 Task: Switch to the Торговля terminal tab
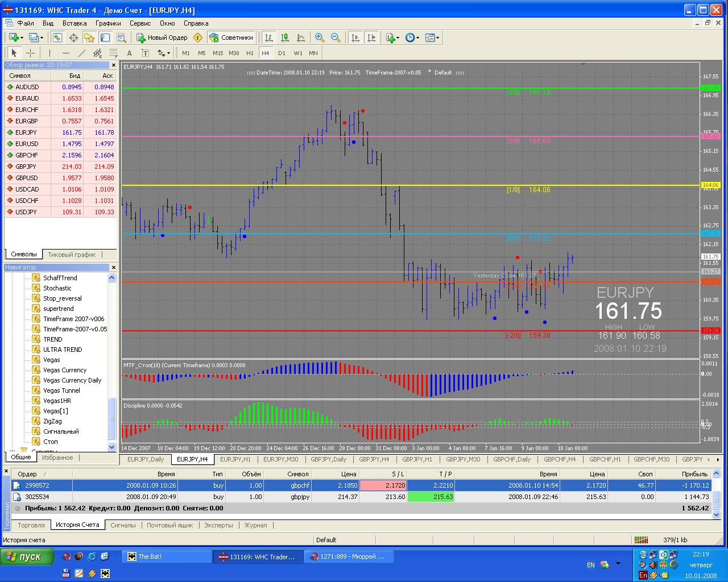31,525
